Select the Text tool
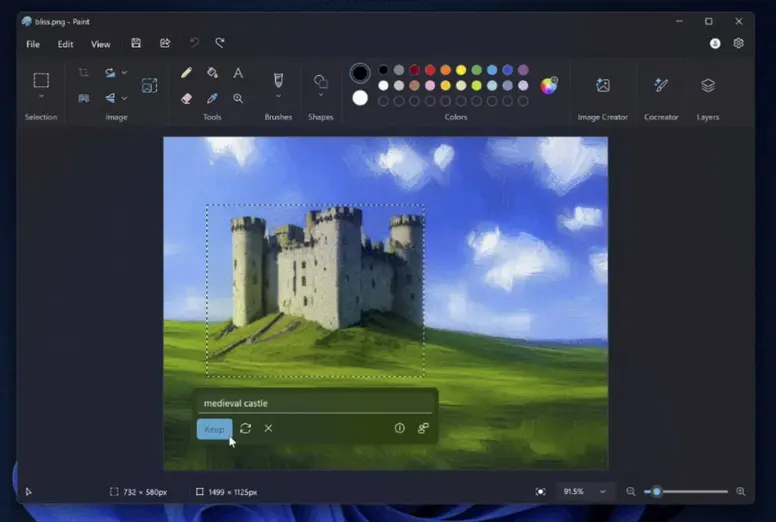The image size is (776, 522). (238, 73)
